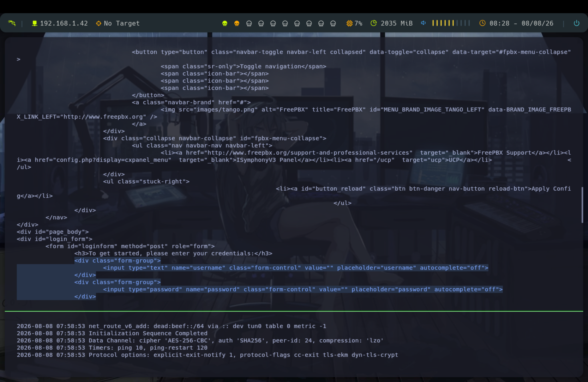Click the button_reload "Apply Confi" line

423,189
